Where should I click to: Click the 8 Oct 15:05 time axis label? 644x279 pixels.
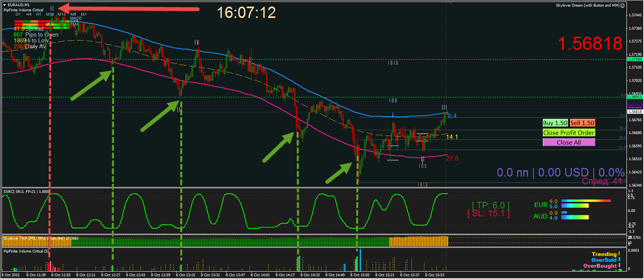coord(360,275)
